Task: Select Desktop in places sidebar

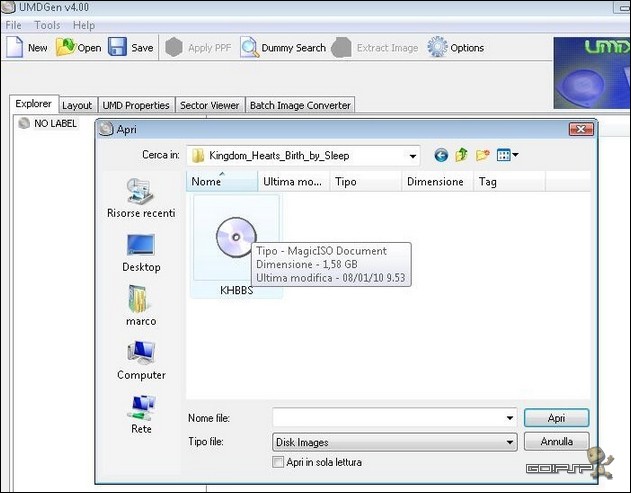Action: (x=141, y=253)
